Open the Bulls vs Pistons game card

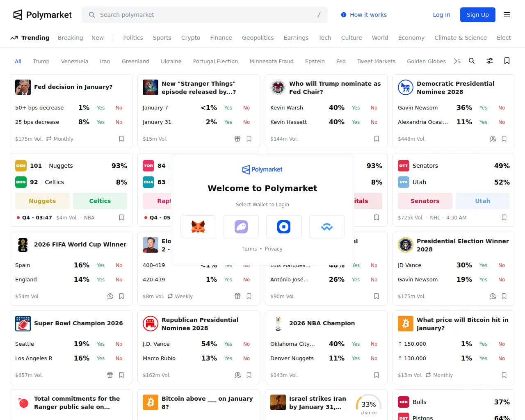click(454, 405)
